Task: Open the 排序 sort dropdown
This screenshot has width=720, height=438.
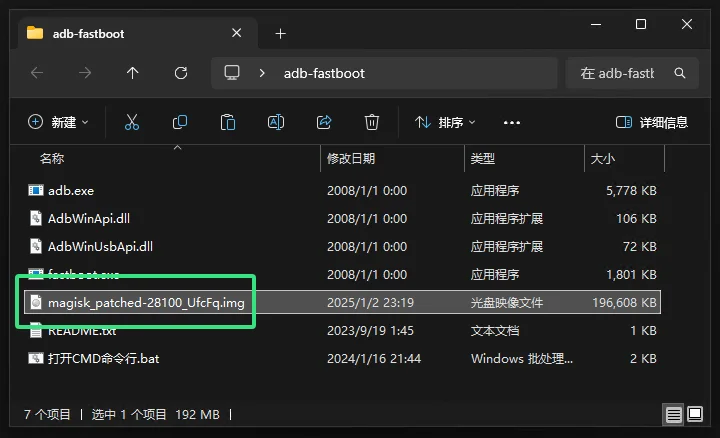Action: pos(445,122)
